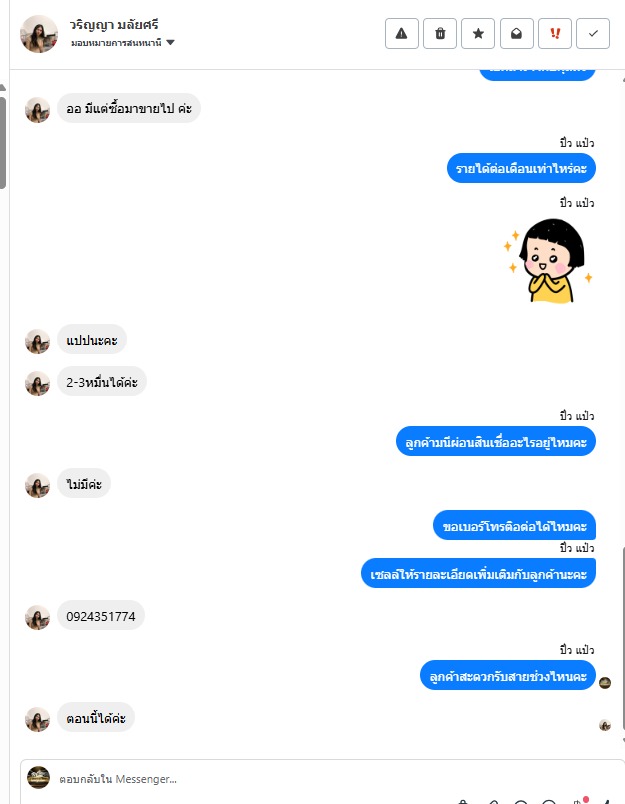This screenshot has width=625, height=804.
Task: Mark conversation as unread with envelope icon
Action: tap(516, 34)
